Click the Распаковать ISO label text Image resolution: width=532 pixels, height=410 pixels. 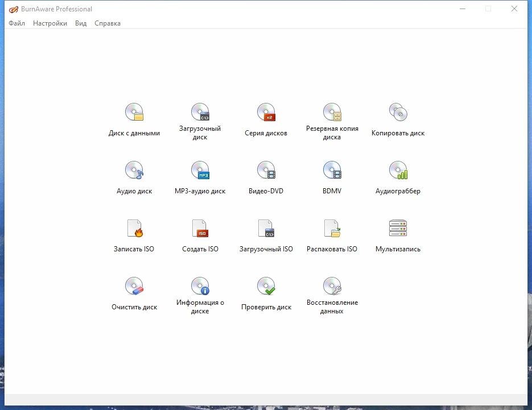tap(332, 249)
